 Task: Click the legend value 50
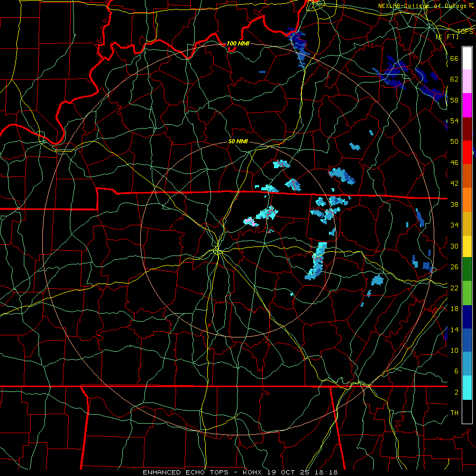click(x=454, y=142)
